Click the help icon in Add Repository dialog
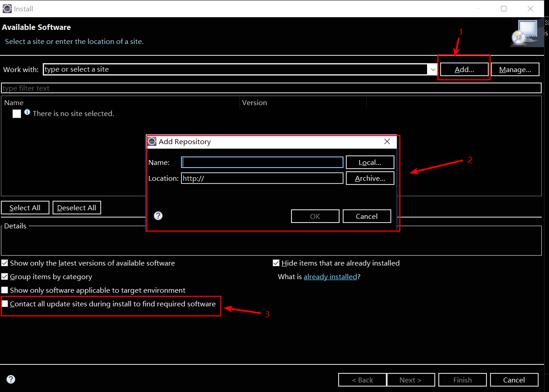 coord(158,216)
